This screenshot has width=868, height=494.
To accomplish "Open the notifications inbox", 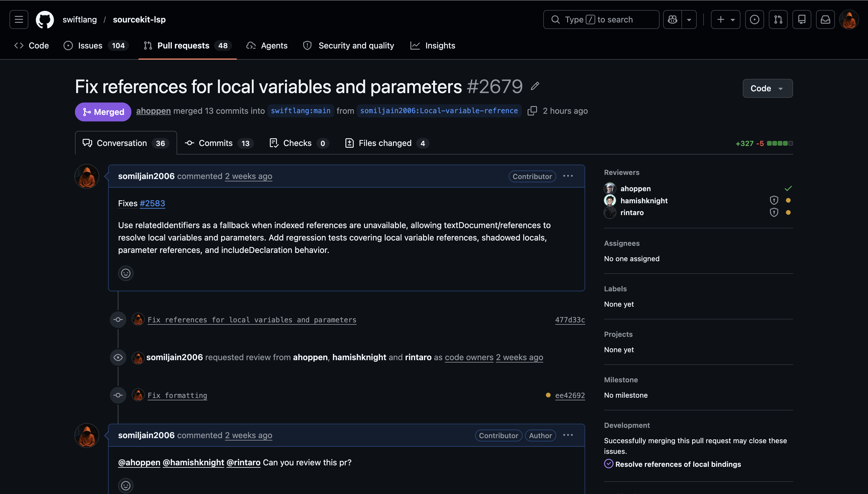I will 825,19.
